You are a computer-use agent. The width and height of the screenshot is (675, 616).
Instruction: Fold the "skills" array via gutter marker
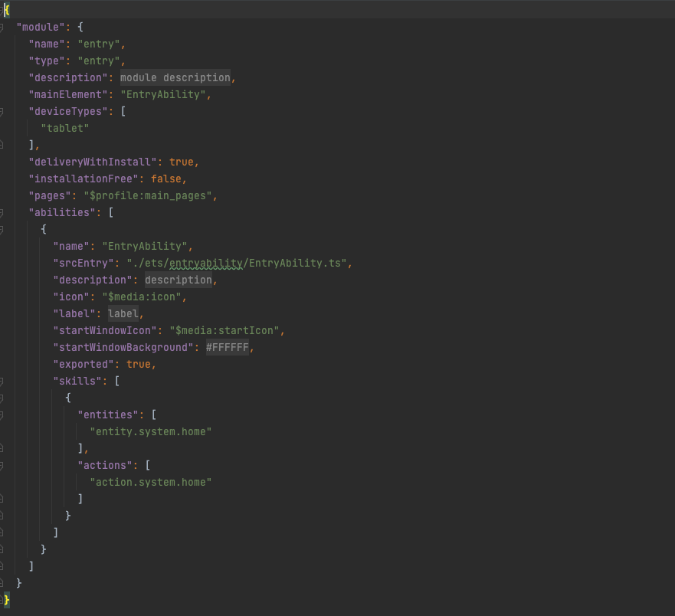(2, 382)
